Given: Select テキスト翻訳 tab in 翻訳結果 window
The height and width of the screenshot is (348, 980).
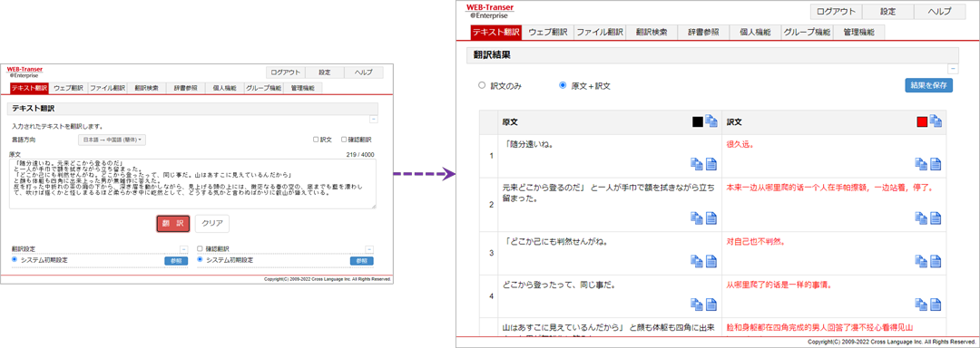Looking at the screenshot, I should pos(496,33).
